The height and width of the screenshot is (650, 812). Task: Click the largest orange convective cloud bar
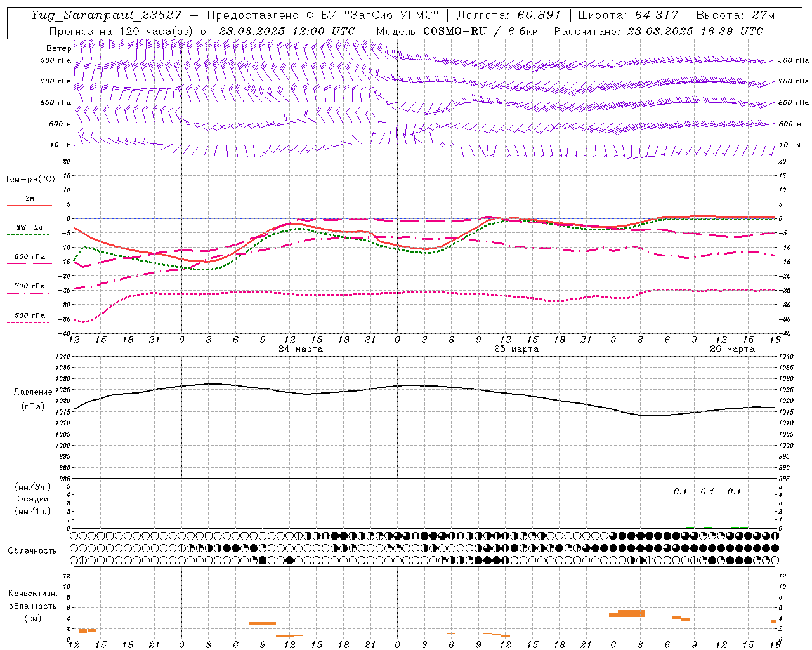click(x=631, y=613)
